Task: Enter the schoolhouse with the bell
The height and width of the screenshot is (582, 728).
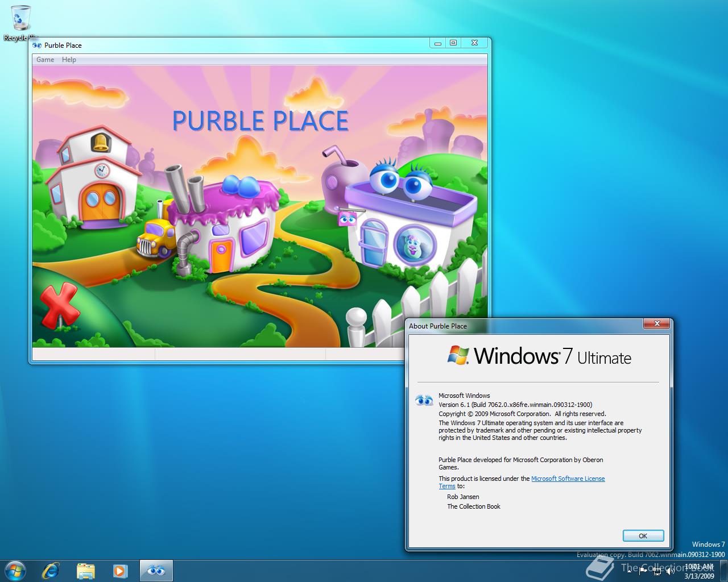Action: coord(95,177)
